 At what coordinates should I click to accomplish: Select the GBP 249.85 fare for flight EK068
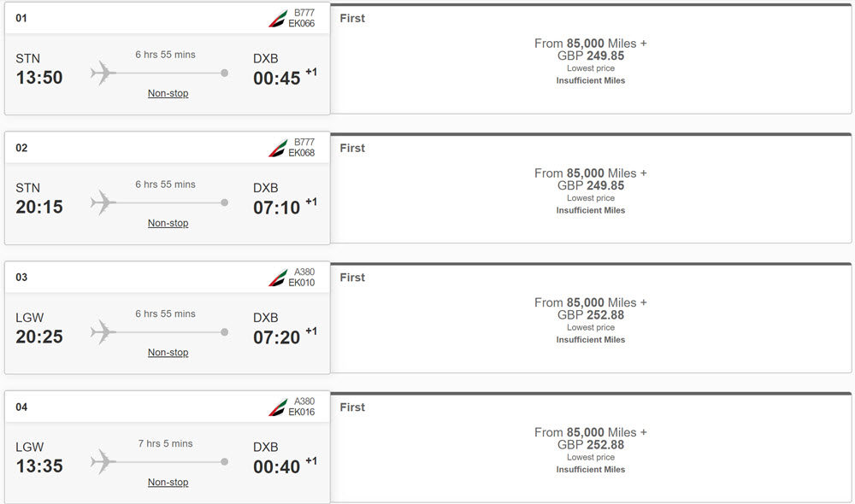(x=591, y=189)
